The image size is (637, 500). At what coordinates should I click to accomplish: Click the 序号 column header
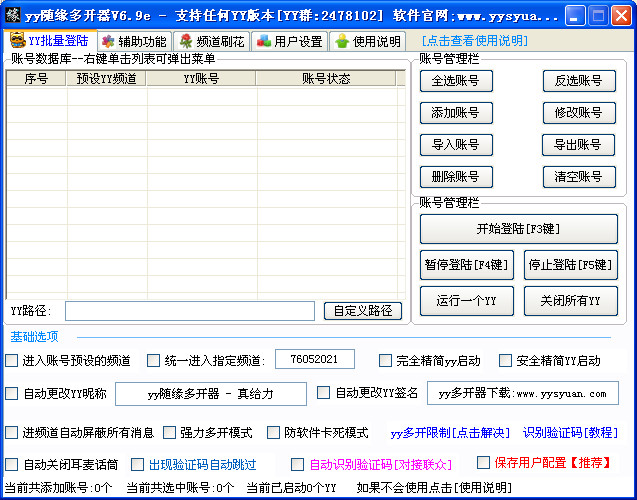[x=36, y=79]
